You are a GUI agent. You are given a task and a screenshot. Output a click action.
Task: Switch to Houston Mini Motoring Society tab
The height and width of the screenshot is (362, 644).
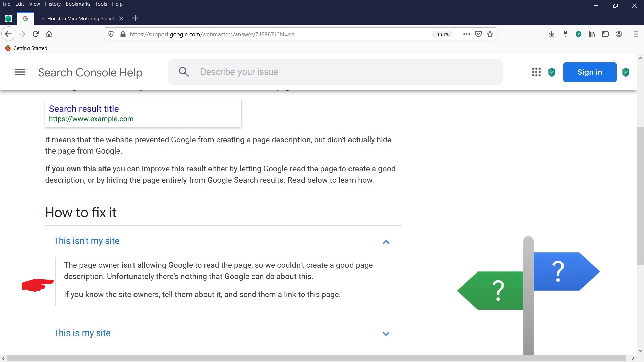tap(82, 19)
